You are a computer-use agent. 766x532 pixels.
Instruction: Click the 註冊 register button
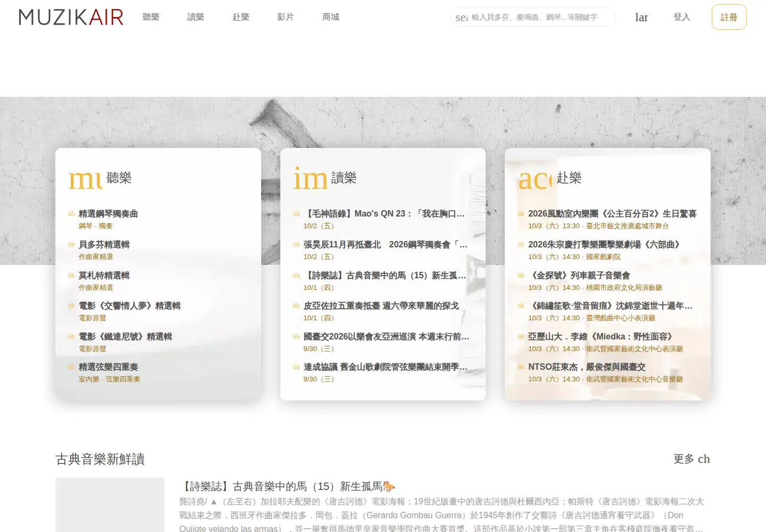(729, 17)
